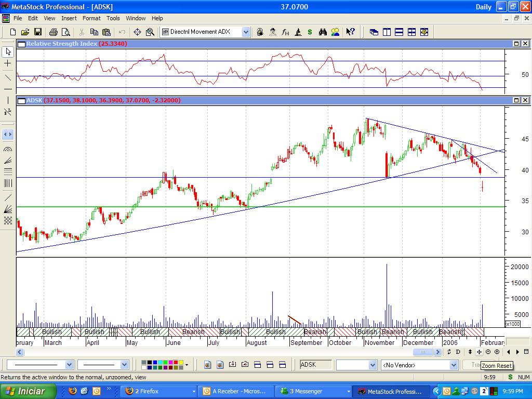This screenshot has width=532, height=399.
Task: Toggle the Zoom Box magnifier tool
Action: click(x=150, y=32)
